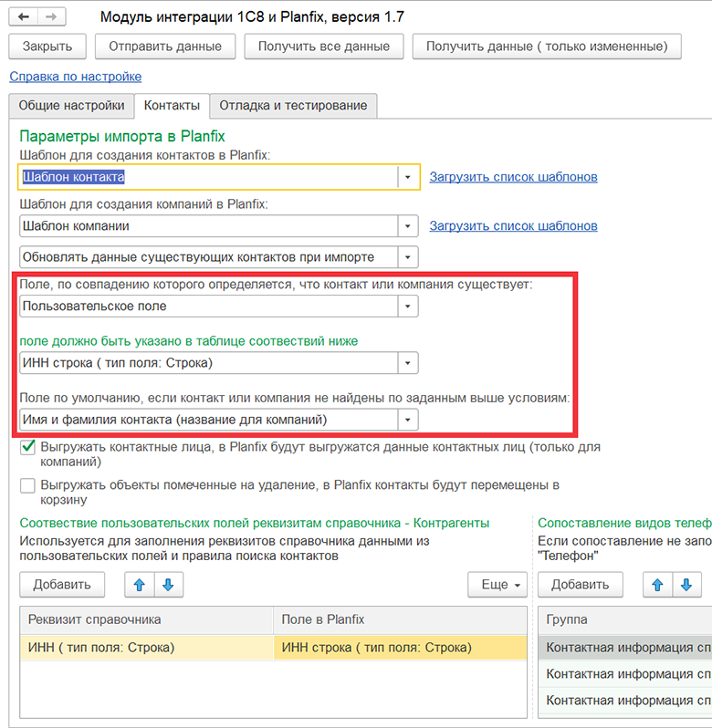Open 'Обновлять данные существующих контактов' dropdown
The height and width of the screenshot is (728, 712).
(x=407, y=257)
